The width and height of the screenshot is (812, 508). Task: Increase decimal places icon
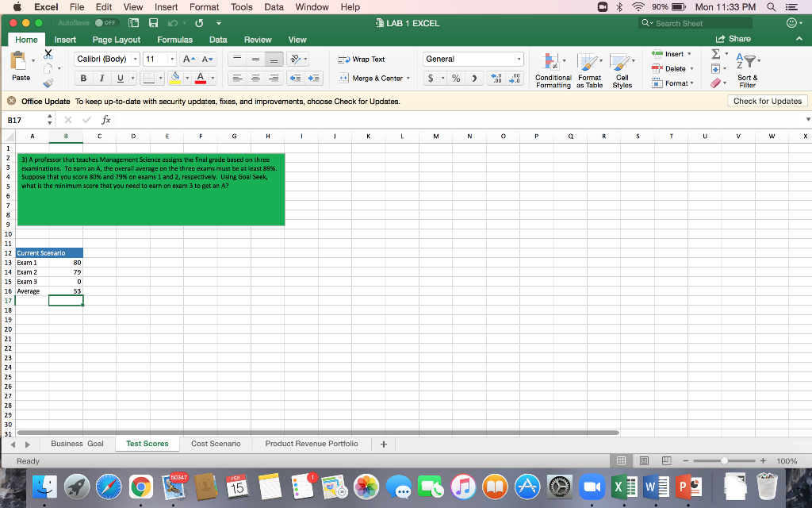496,79
